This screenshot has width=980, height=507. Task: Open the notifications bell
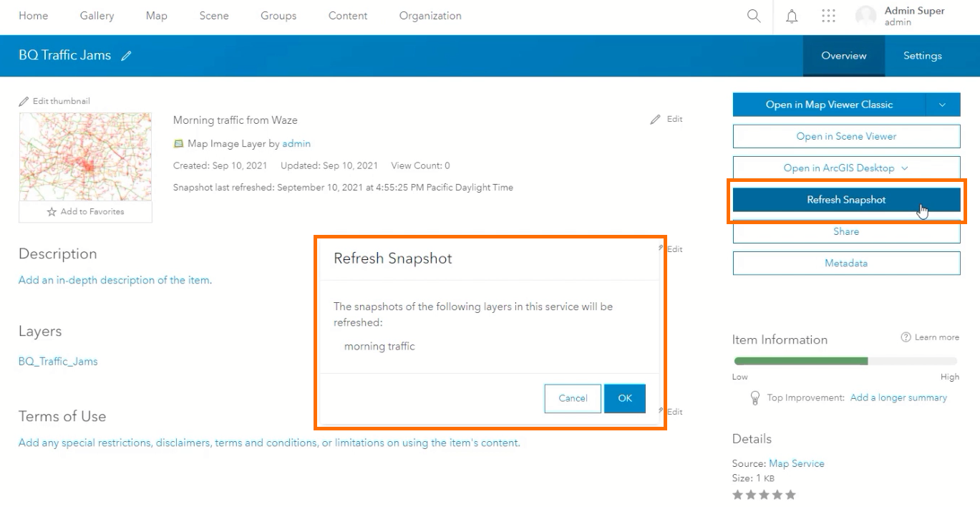(x=792, y=15)
